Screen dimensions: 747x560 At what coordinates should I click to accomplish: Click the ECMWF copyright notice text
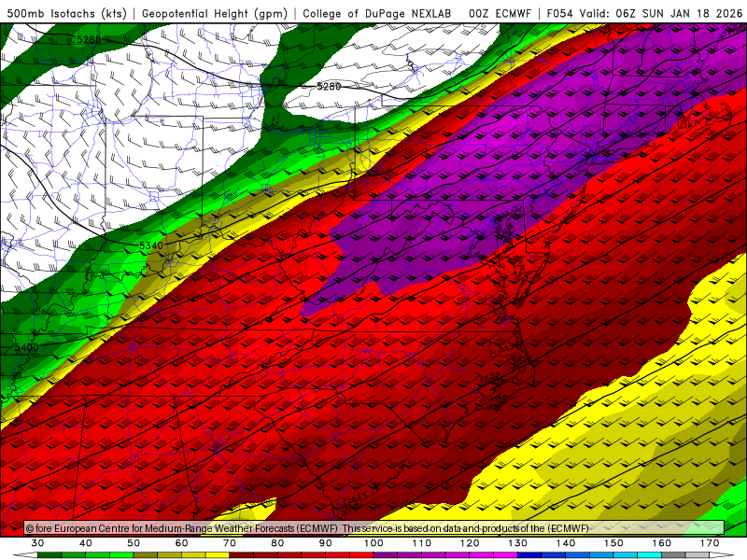(307, 528)
